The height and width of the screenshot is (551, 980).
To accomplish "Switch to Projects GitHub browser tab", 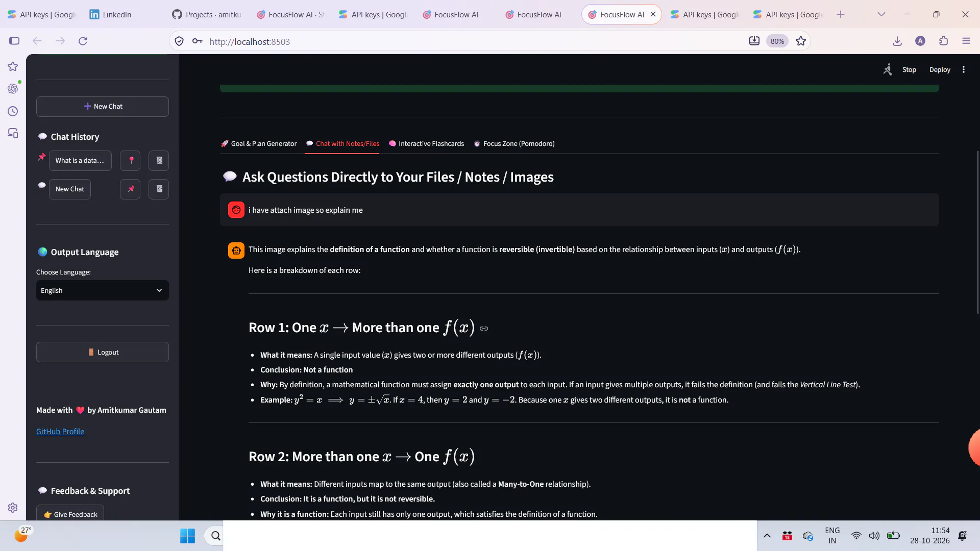I will (x=207, y=14).
